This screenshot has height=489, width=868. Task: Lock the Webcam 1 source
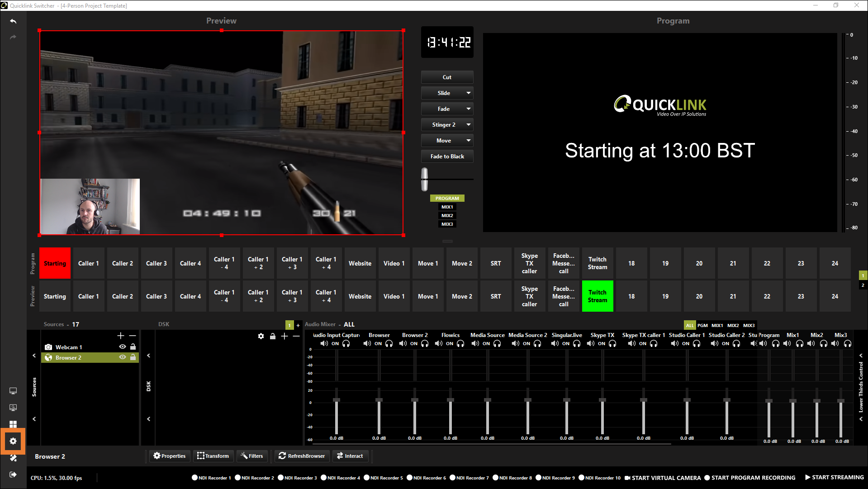click(x=133, y=347)
